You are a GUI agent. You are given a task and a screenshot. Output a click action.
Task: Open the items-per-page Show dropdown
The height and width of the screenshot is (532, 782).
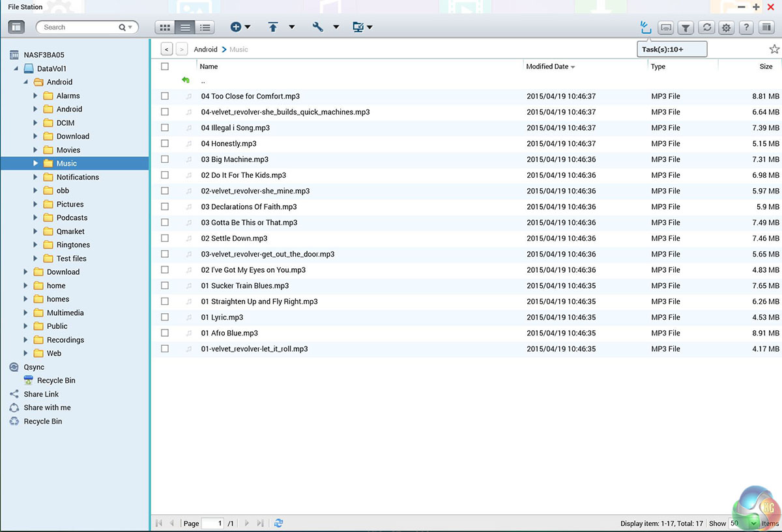click(x=754, y=523)
